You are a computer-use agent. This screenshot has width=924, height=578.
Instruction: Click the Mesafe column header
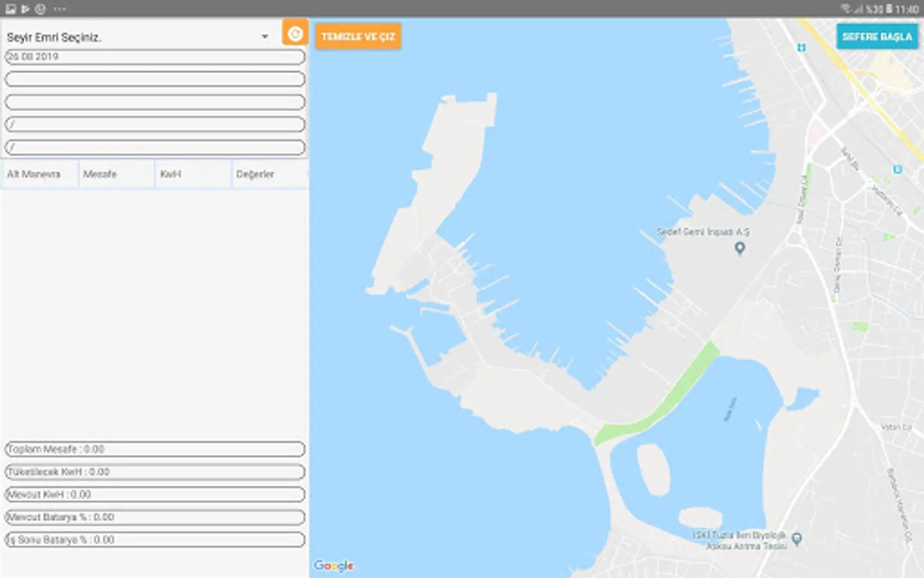(116, 174)
